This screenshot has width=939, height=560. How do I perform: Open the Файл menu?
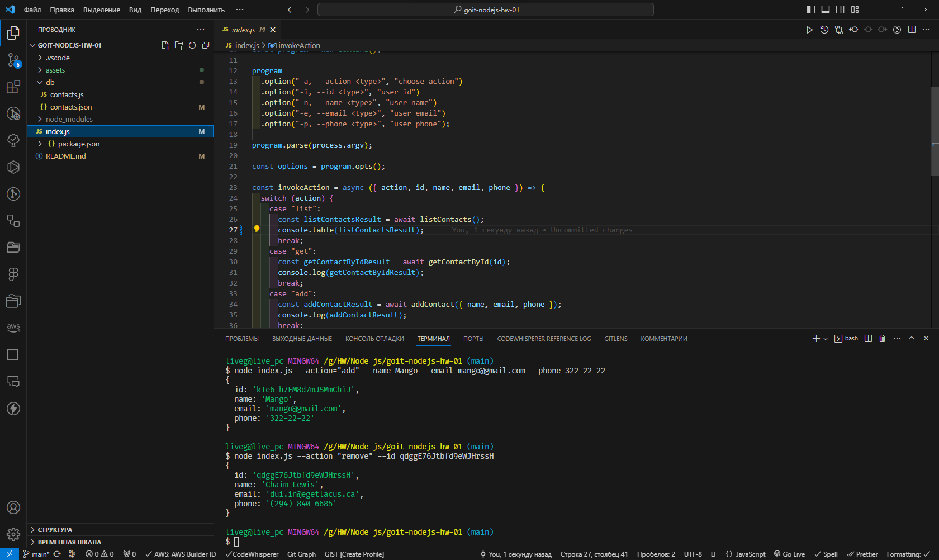pyautogui.click(x=32, y=10)
